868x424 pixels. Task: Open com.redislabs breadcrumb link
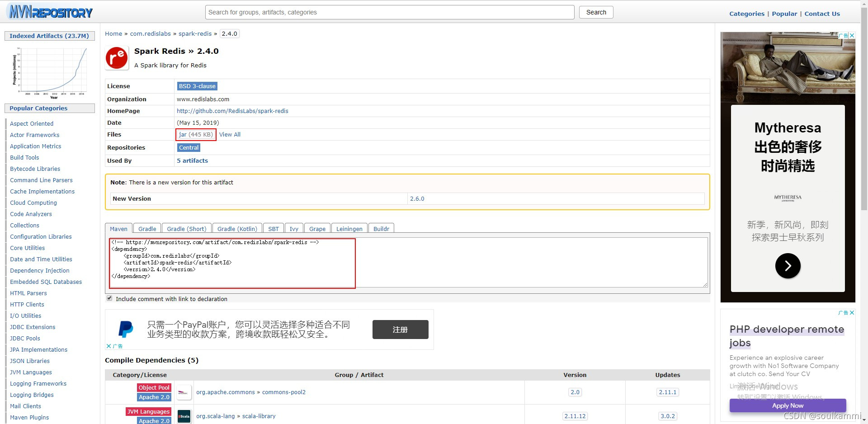tap(151, 33)
